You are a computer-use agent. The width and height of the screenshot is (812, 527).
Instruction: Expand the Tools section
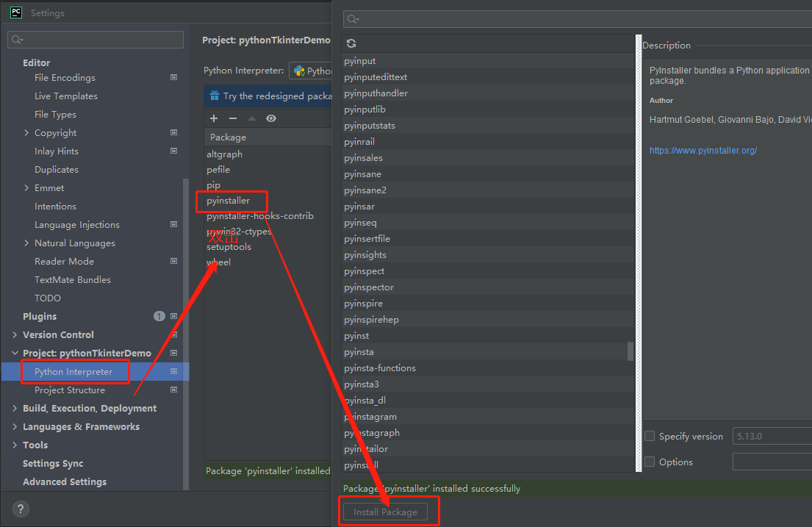(x=15, y=445)
